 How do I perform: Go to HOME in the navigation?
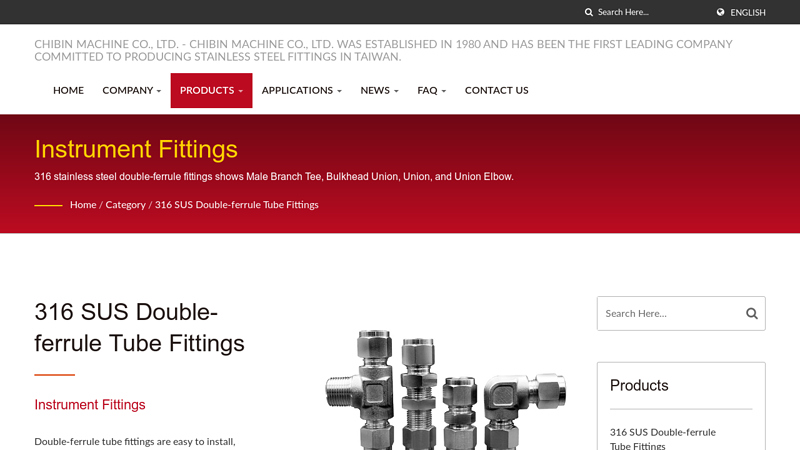[68, 90]
